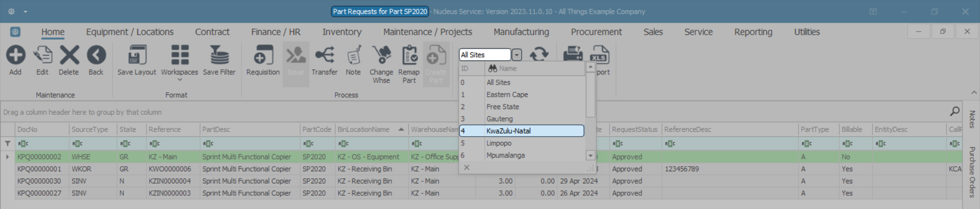The image size is (980, 209).
Task: Select All Sites row in list
Action: click(522, 82)
